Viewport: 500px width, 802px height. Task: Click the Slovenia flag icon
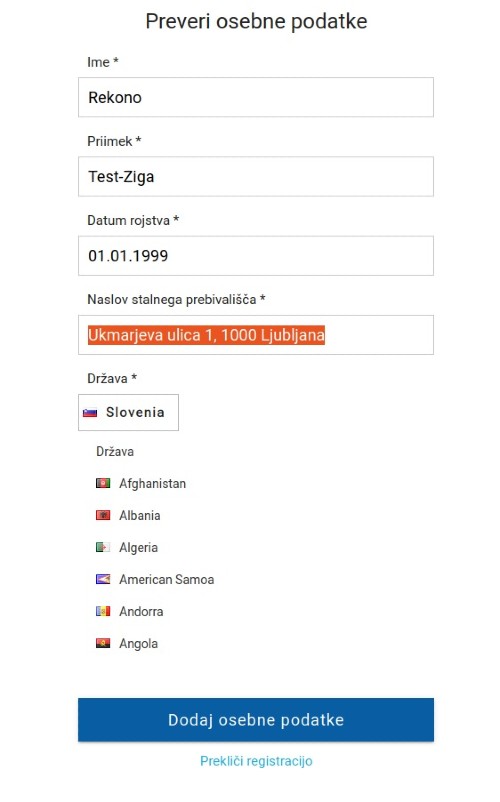(x=90, y=413)
